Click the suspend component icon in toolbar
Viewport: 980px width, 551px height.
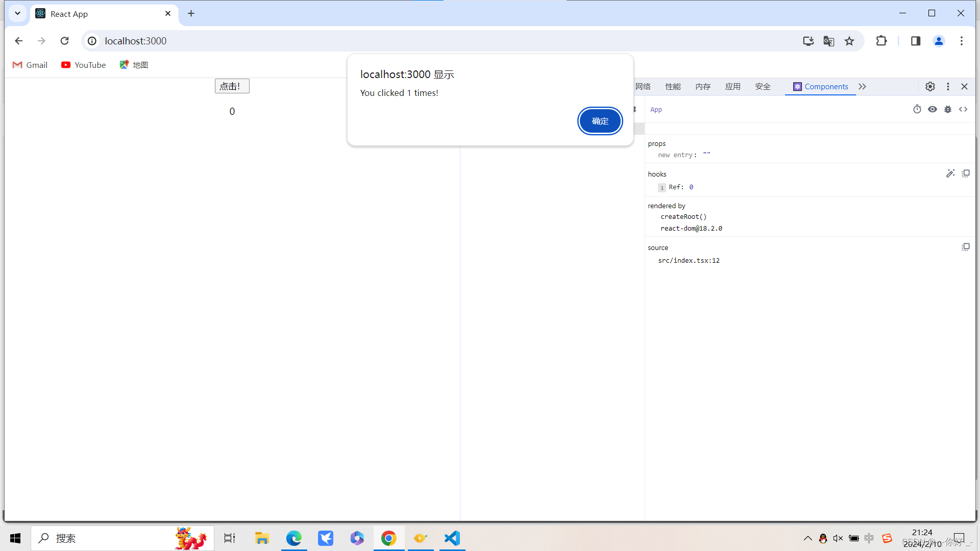[x=917, y=109]
